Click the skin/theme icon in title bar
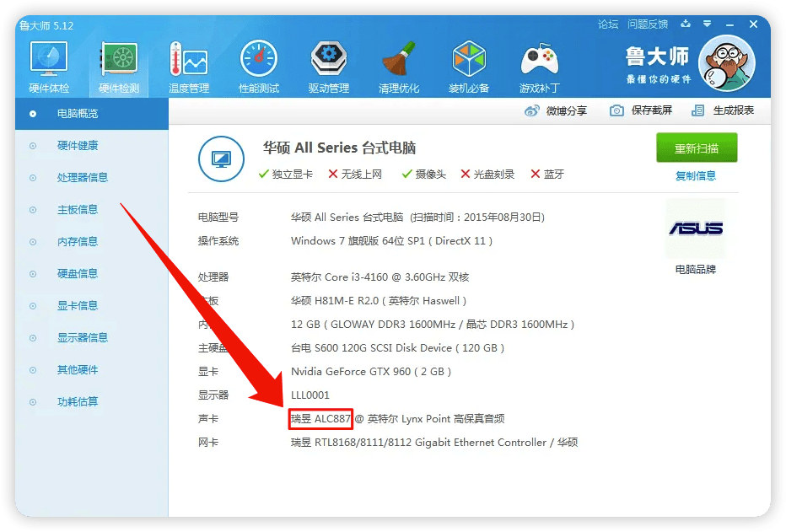 point(686,24)
